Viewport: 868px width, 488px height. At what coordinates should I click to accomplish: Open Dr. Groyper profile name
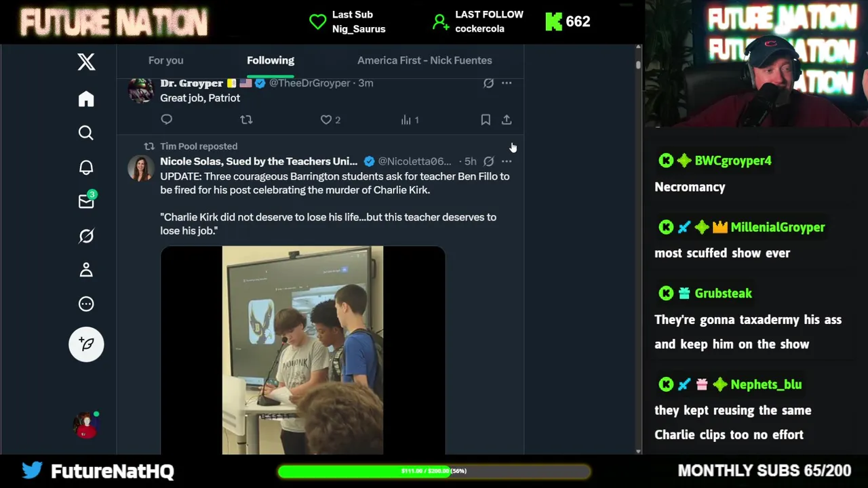191,83
